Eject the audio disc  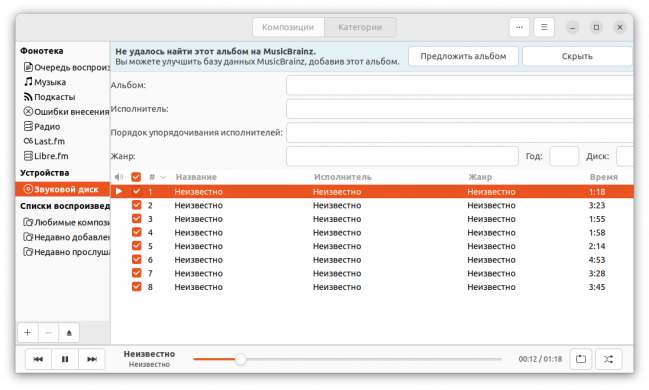[x=69, y=333]
